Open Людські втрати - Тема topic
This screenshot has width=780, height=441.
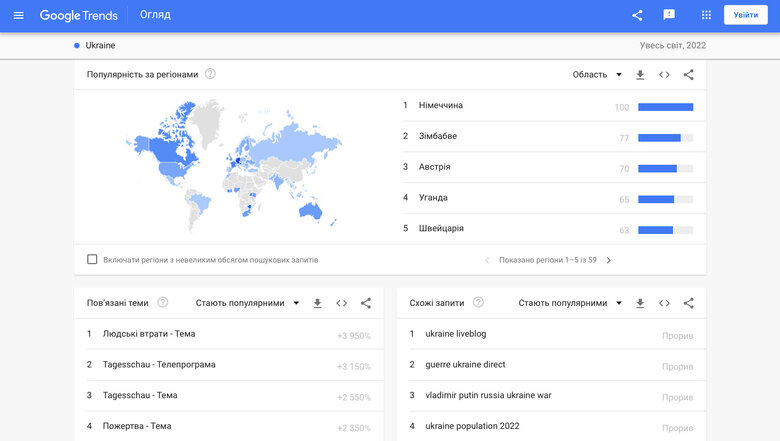[x=149, y=334]
